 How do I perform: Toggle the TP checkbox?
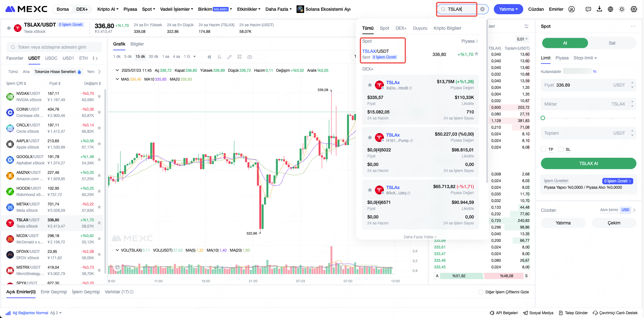pos(543,149)
